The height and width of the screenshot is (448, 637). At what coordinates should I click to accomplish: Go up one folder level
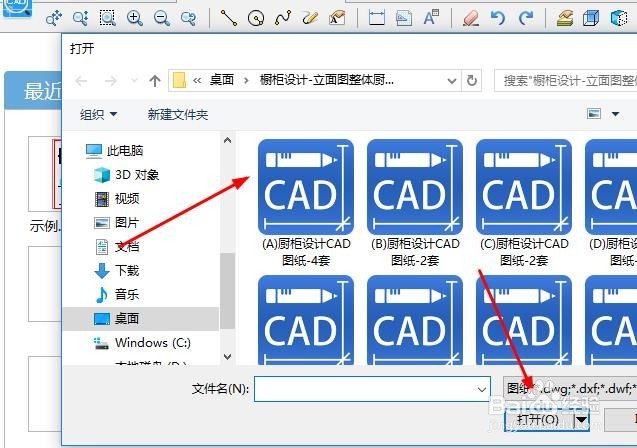click(x=154, y=81)
